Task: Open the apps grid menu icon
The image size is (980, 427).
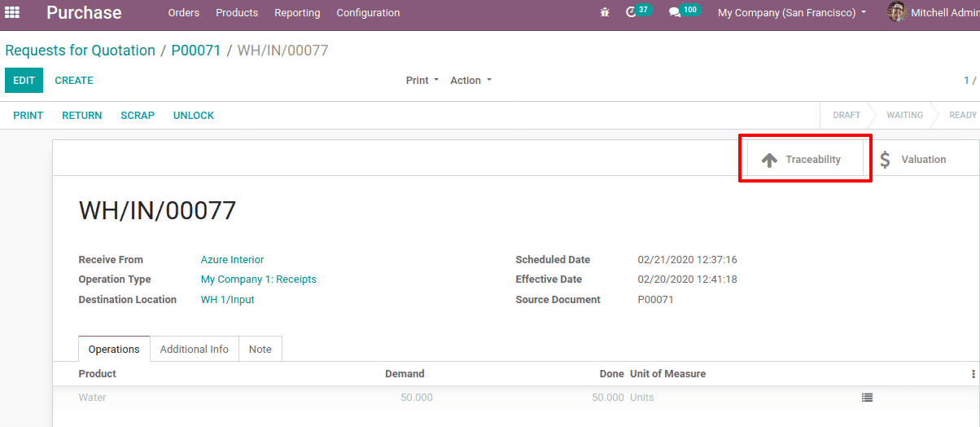Action: 12,12
